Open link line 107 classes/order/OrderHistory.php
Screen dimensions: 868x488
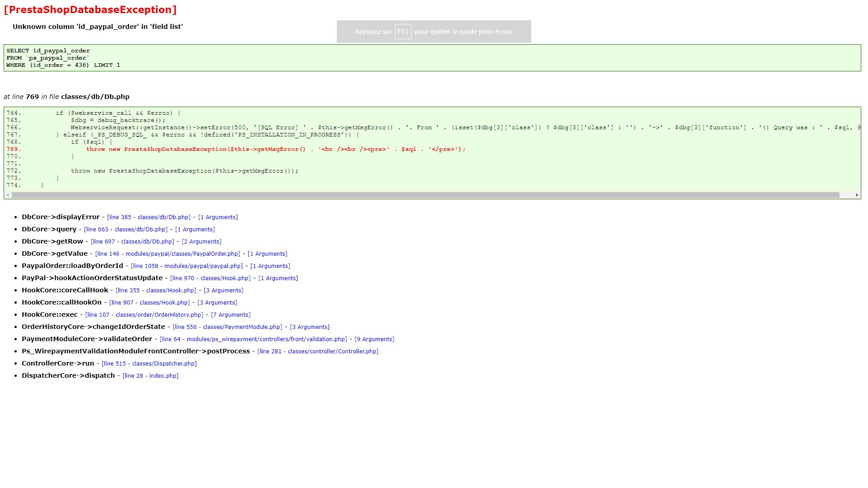click(x=144, y=315)
